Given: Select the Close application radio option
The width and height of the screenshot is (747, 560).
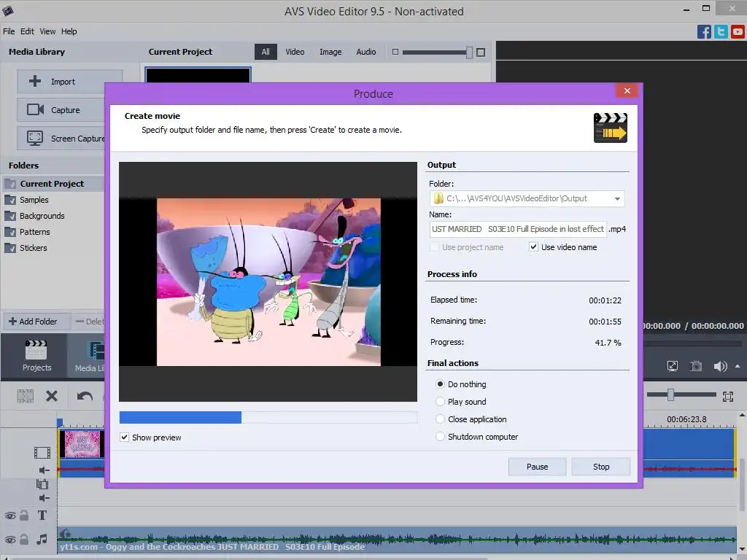Looking at the screenshot, I should tap(440, 419).
